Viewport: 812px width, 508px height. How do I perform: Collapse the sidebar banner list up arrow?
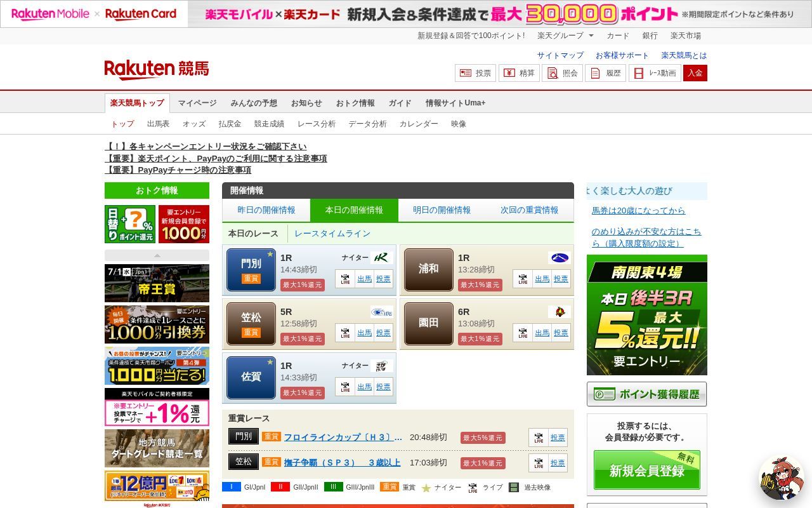[x=157, y=256]
